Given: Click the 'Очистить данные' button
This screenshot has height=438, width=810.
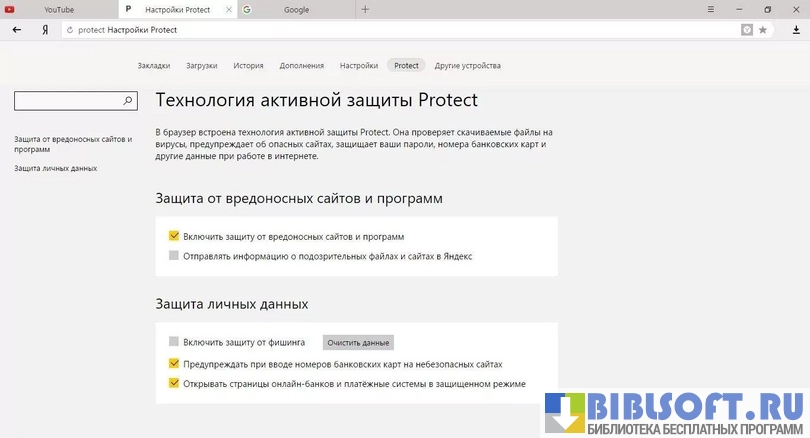Looking at the screenshot, I should (358, 342).
